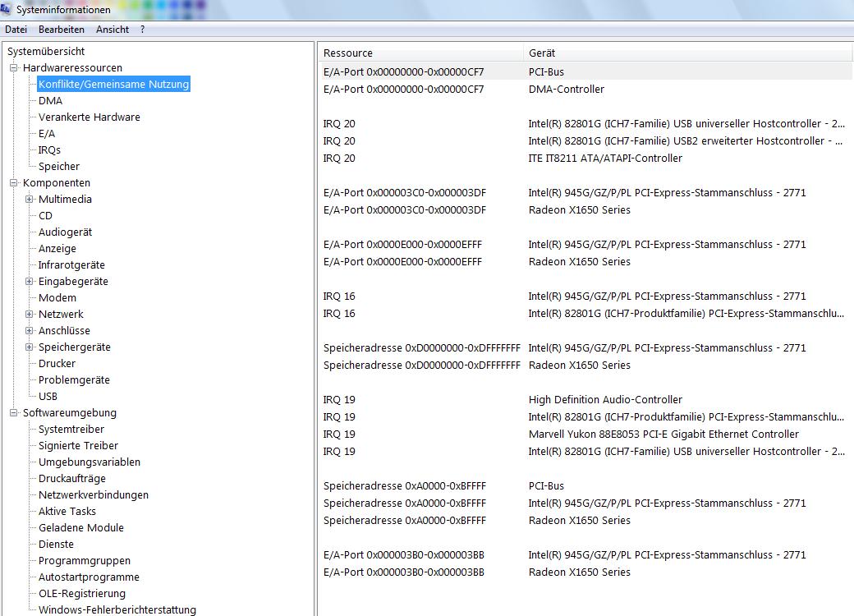
Task: Select Radeon X1650 row at Speicheradresse 0xD0000000-0xDFFFFFFF
Action: pyautogui.click(x=585, y=365)
